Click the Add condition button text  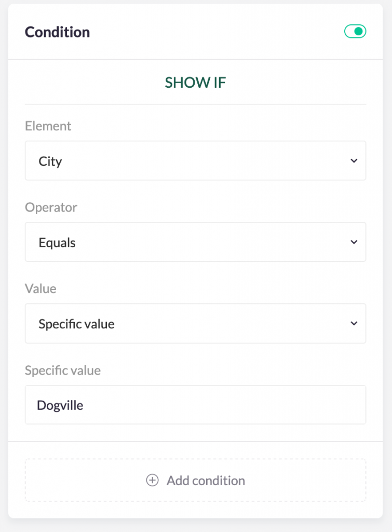tap(206, 481)
